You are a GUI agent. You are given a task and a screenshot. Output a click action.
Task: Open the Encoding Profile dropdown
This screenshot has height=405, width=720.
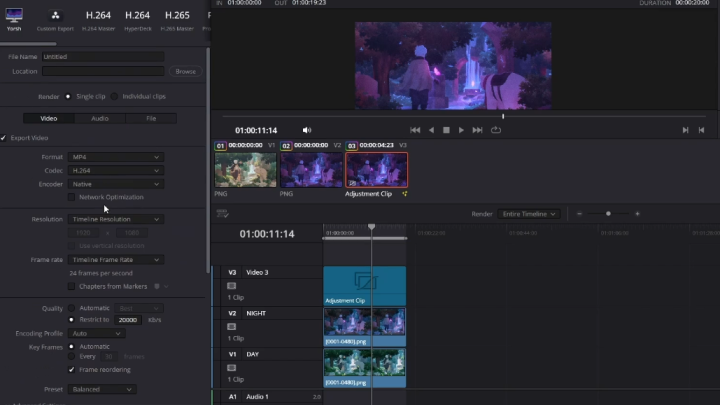pyautogui.click(x=96, y=333)
